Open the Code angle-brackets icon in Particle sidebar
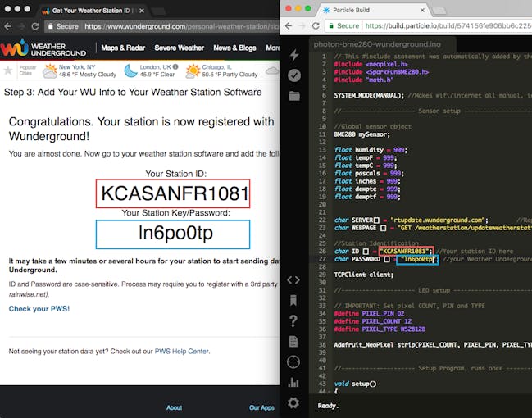This screenshot has height=418, width=532. click(x=293, y=280)
